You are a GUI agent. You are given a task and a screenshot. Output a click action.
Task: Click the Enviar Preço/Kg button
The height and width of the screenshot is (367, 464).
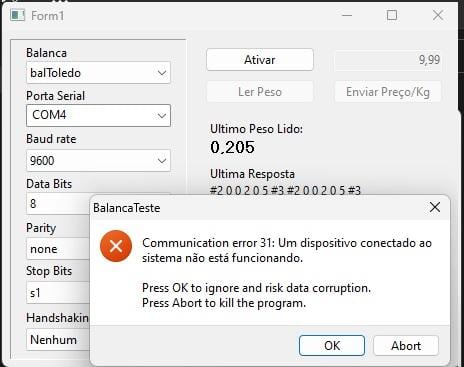point(388,92)
